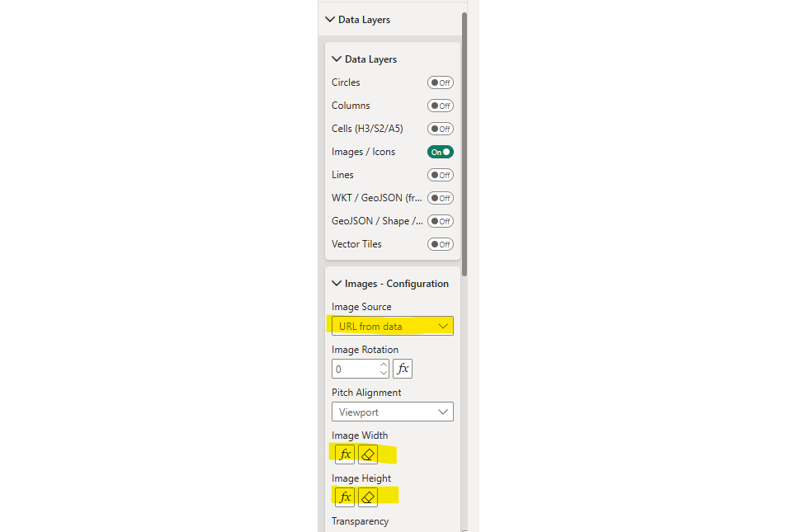
Task: Collapse the top-level Data Layers section
Action: 330,20
